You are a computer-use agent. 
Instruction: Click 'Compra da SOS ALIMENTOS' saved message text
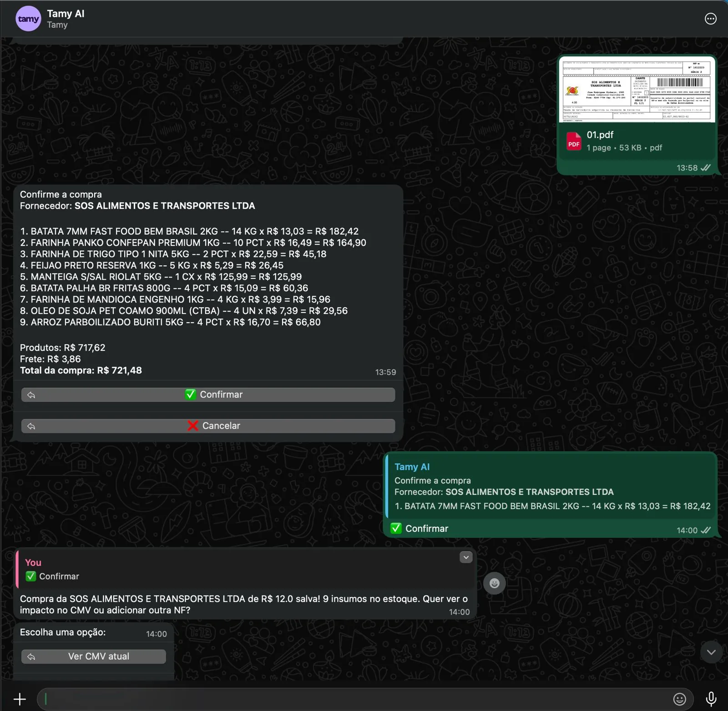[244, 605]
